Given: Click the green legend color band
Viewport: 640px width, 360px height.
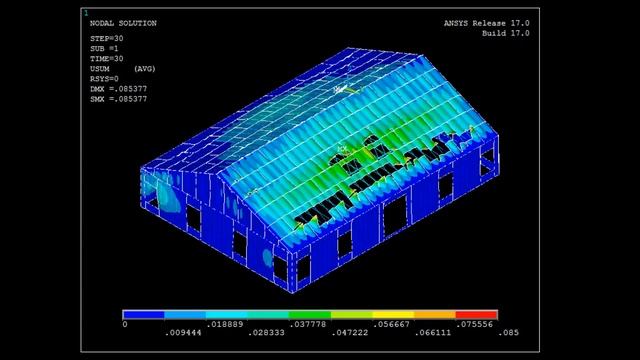Looking at the screenshot, I should coord(310,315).
